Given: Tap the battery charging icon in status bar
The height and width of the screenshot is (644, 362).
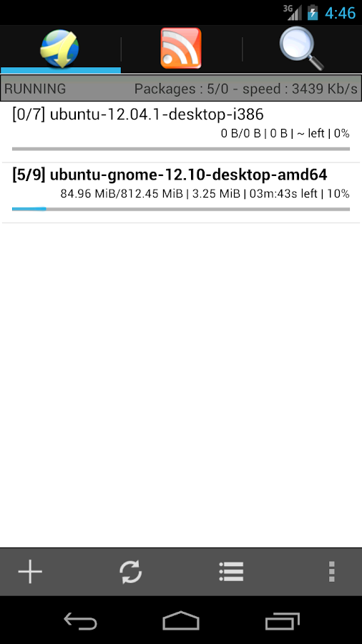Looking at the screenshot, I should (313, 12).
